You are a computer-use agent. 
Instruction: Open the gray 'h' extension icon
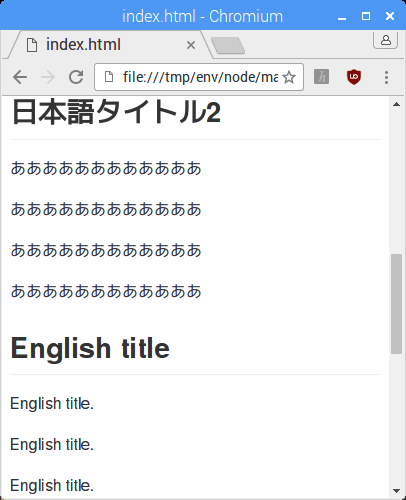[321, 77]
